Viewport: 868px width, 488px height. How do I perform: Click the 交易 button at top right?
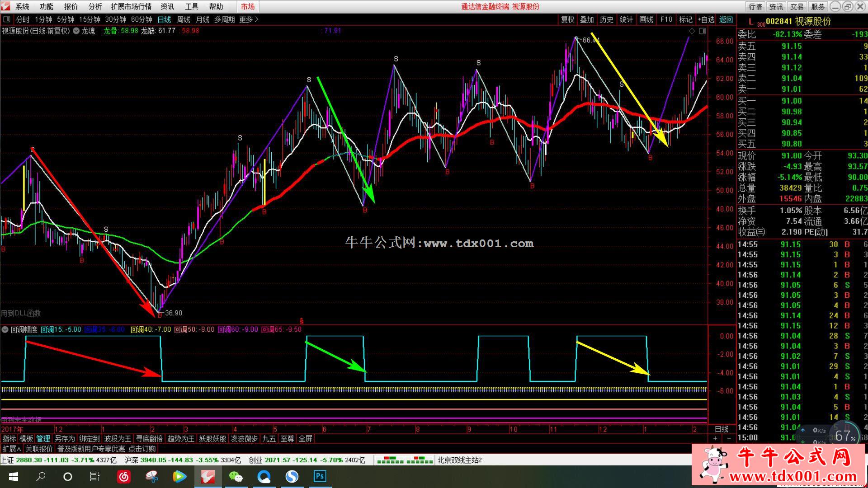point(797,6)
